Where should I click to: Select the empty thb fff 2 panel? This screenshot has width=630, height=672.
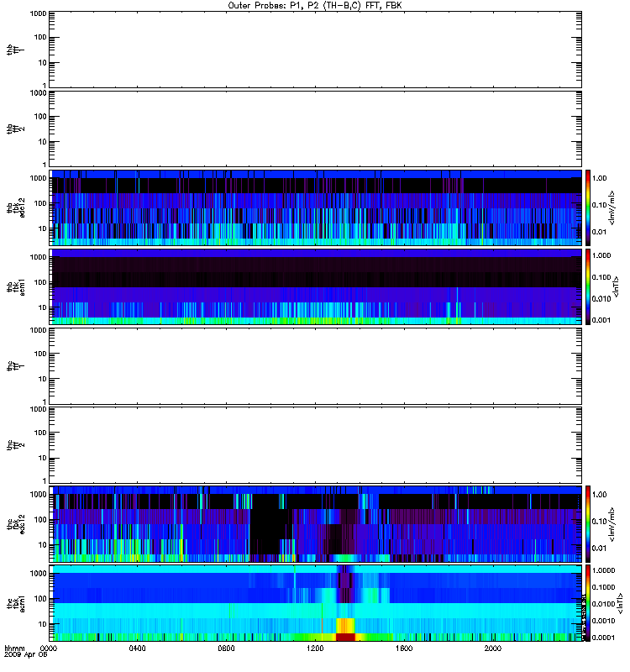(x=316, y=129)
